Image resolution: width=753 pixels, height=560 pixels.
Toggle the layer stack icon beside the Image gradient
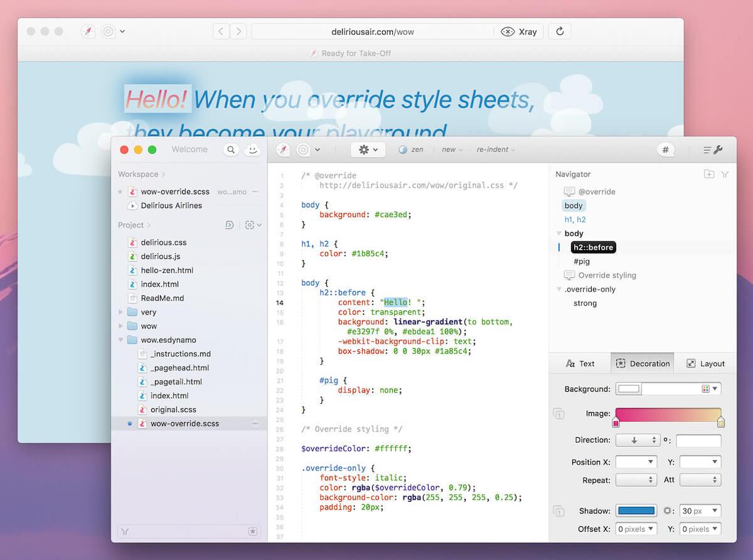[558, 414]
